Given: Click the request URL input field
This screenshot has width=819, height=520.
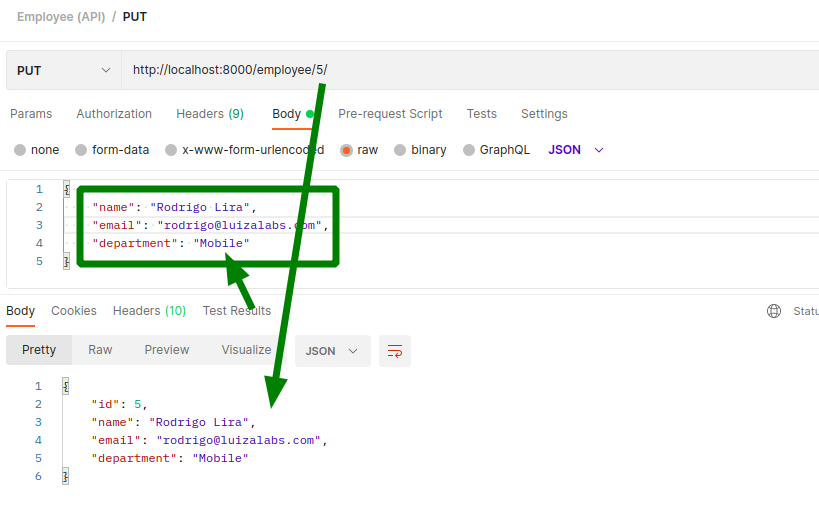Looking at the screenshot, I should [x=470, y=70].
